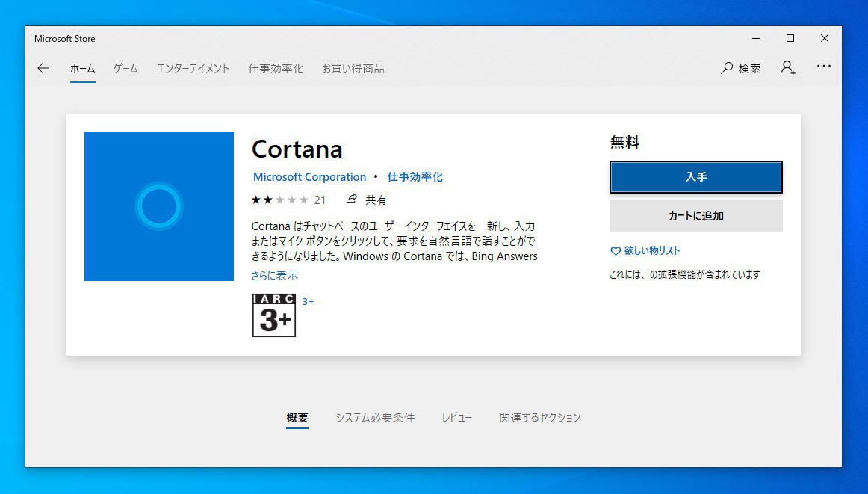
Task: Open search with the magnifier icon
Action: click(x=727, y=68)
